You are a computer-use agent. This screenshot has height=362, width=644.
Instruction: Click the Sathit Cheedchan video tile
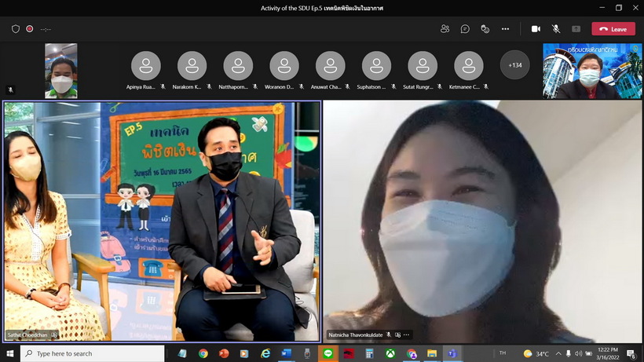coord(162,220)
